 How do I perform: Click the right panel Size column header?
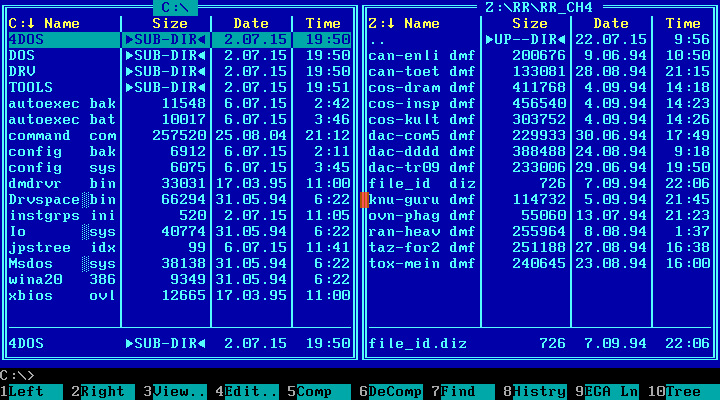tap(530, 24)
